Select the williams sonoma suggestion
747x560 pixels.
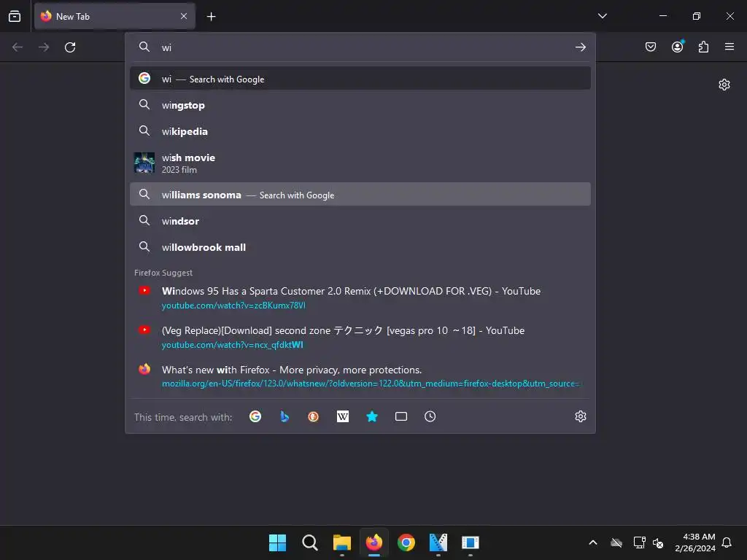tap(360, 194)
